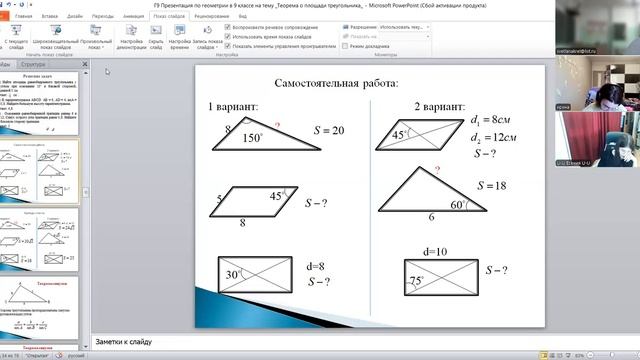The height and width of the screenshot is (360, 640).
Task: Start Slide Show from status bar icon
Action: pos(568,356)
